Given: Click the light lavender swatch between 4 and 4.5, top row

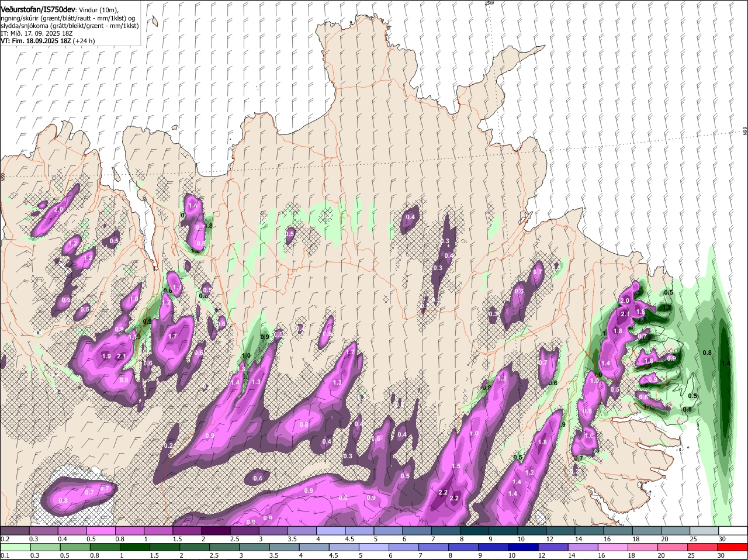Looking at the screenshot, I should click(331, 531).
